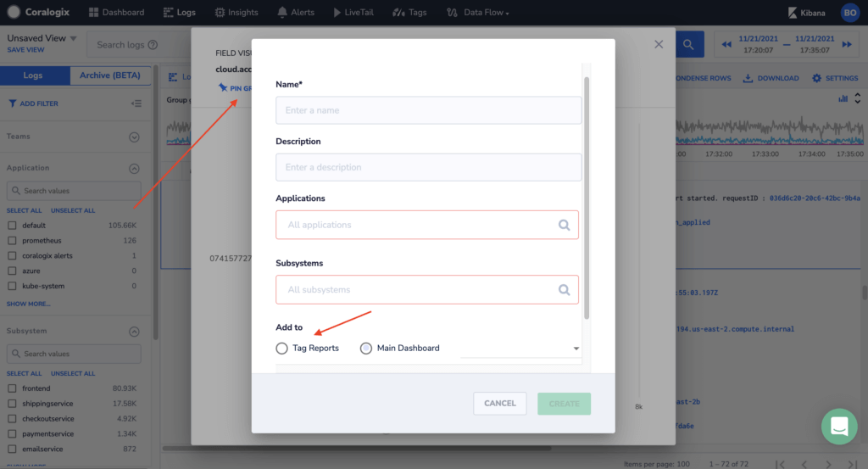Check the coralogix alerts checkbox

(x=12, y=256)
